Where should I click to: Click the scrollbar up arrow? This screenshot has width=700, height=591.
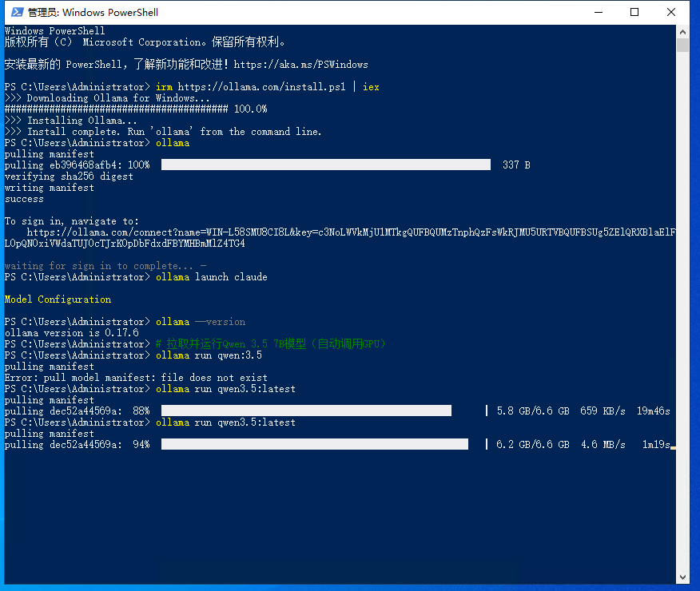682,31
